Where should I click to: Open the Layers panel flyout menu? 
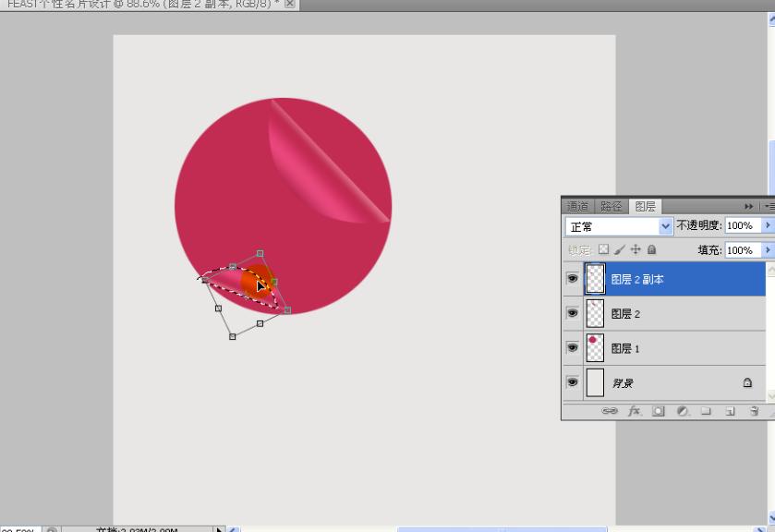(768, 207)
